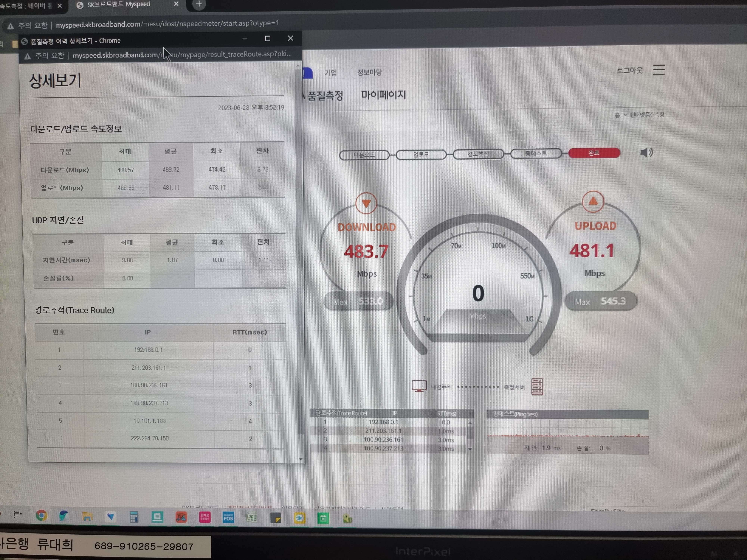
Task: Click the upload arrow circle icon
Action: [x=593, y=202]
